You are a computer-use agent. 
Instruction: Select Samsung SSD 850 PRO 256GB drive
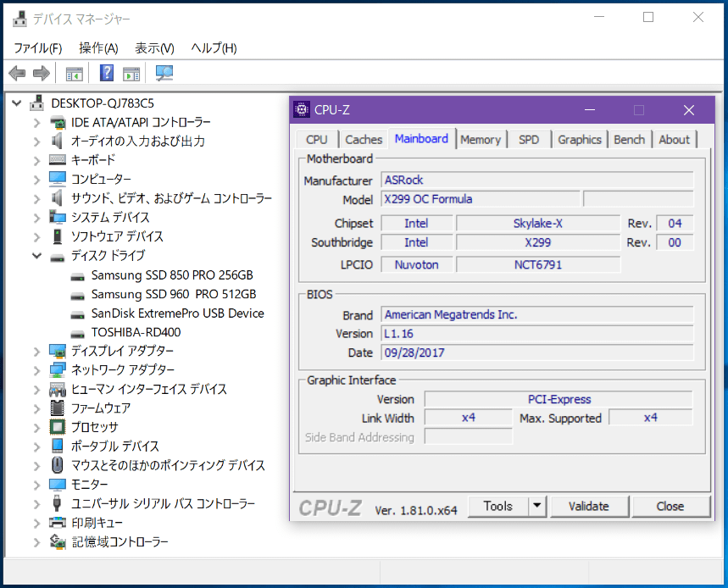(172, 275)
